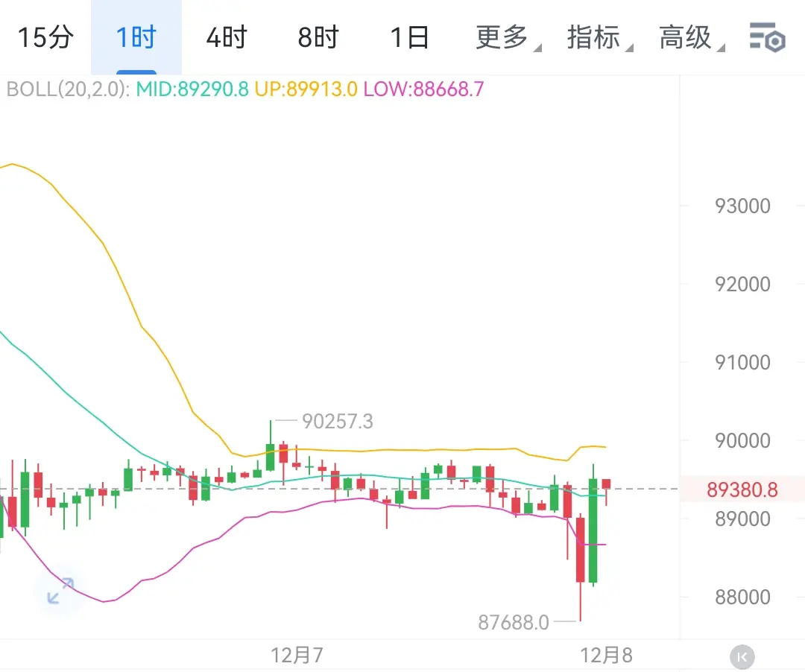Click the MID:89290.8 value

coord(192,89)
